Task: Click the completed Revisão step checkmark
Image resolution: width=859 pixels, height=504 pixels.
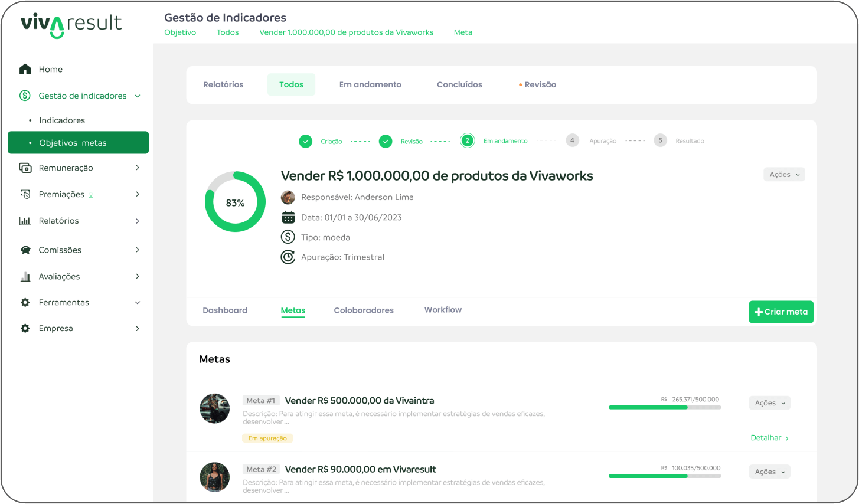Action: 386,142
